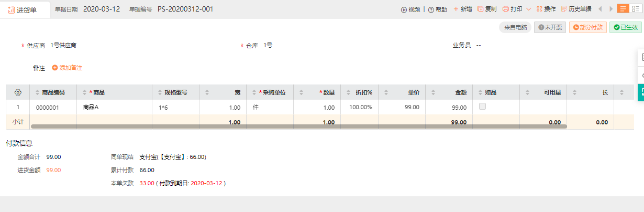Click the 已生效 status badge
The height and width of the screenshot is (212, 644).
[x=626, y=27]
